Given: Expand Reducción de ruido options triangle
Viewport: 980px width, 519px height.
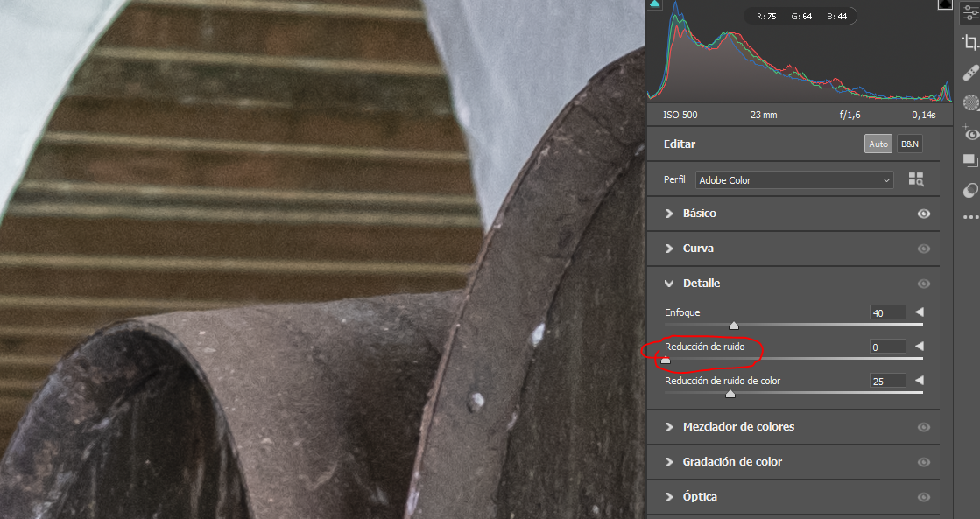Looking at the screenshot, I should (919, 346).
